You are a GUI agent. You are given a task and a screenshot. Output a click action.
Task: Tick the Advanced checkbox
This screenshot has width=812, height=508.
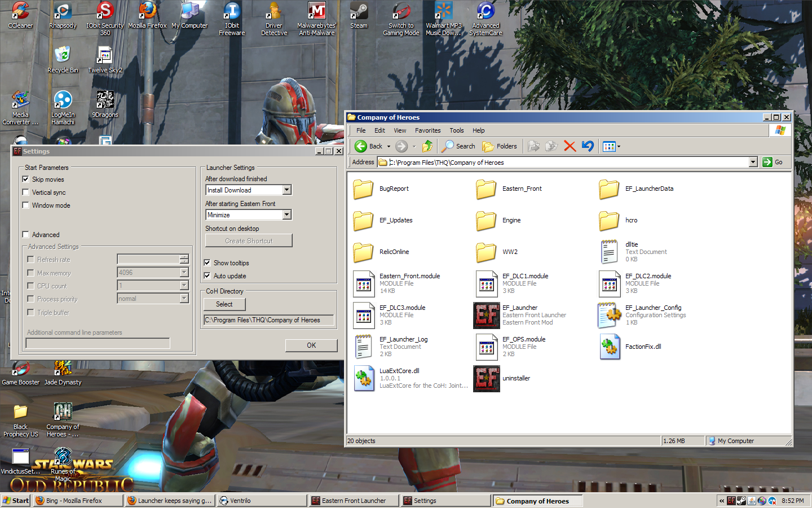click(x=25, y=234)
